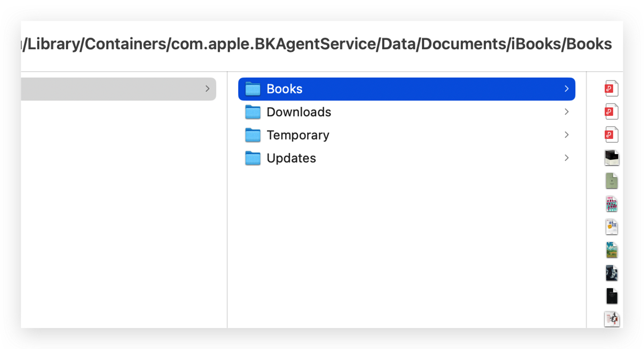Click the gray highlighted row in left column
This screenshot has height=349, width=644.
point(118,89)
